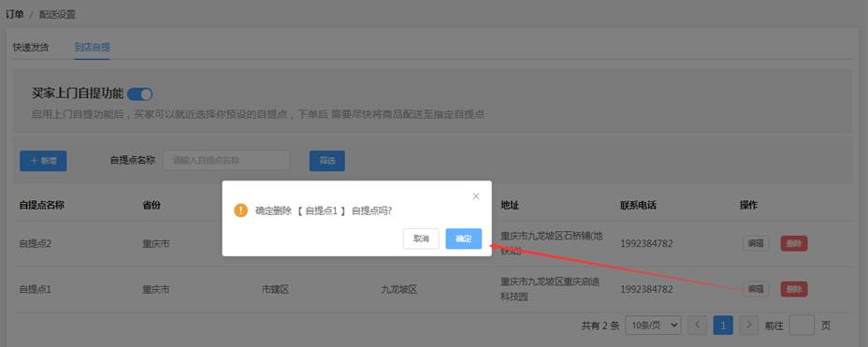Click phone 1992384782 in 自提点1 row
Image resolution: width=868 pixels, height=347 pixels.
tap(646, 289)
